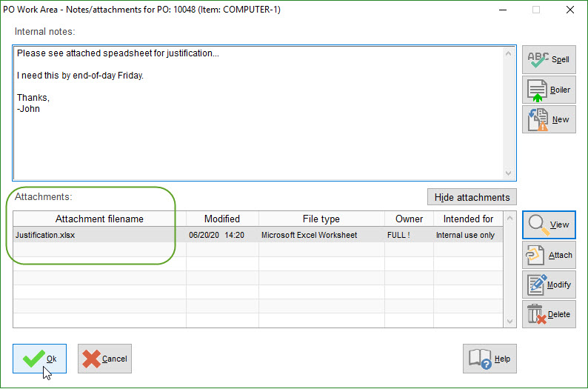Screen dimensions: 588x389
Task: Minimize the PO Work Area window
Action: point(503,10)
